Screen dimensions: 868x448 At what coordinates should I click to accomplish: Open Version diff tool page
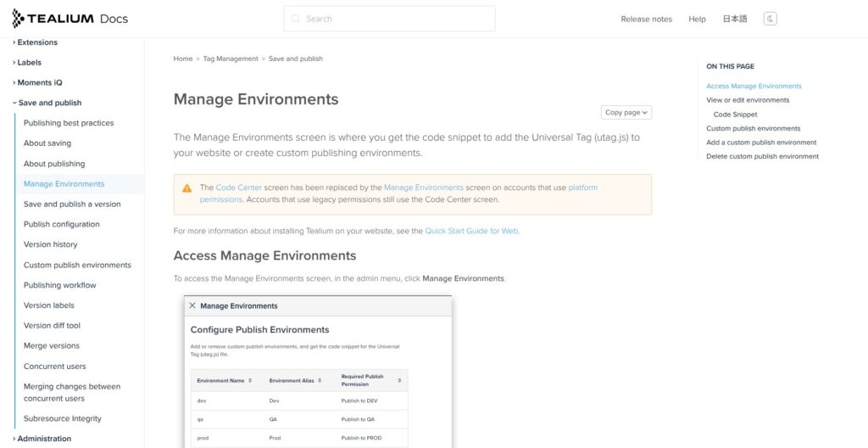[x=52, y=326]
